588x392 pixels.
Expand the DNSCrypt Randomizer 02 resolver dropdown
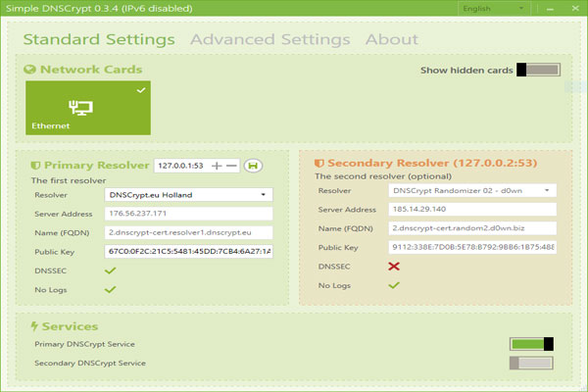pos(472,190)
